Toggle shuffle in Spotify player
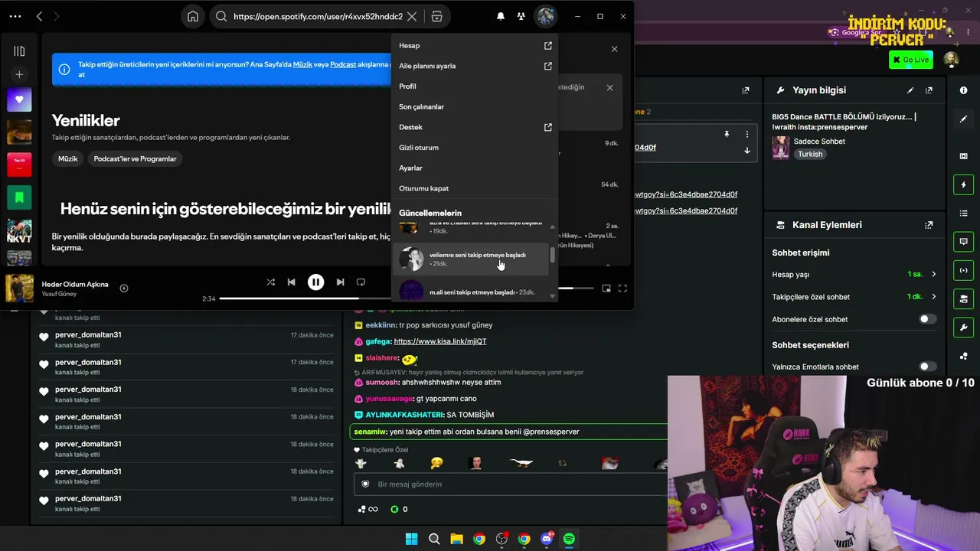 pos(270,282)
